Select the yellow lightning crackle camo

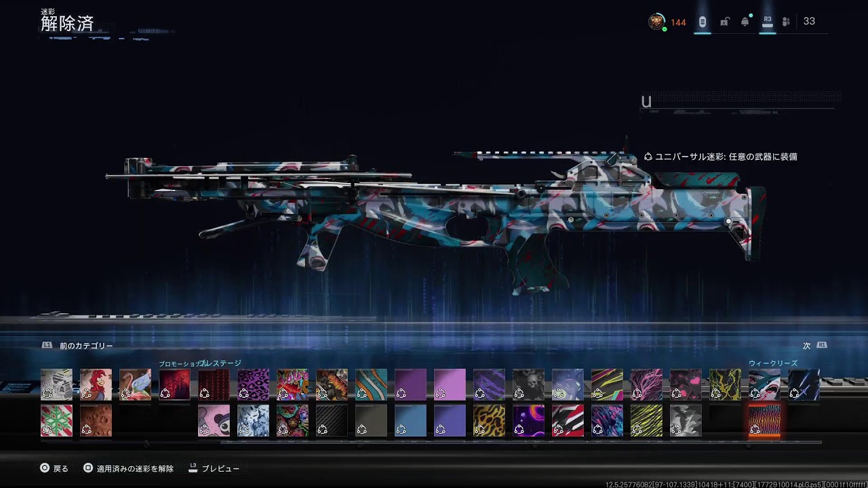725,384
